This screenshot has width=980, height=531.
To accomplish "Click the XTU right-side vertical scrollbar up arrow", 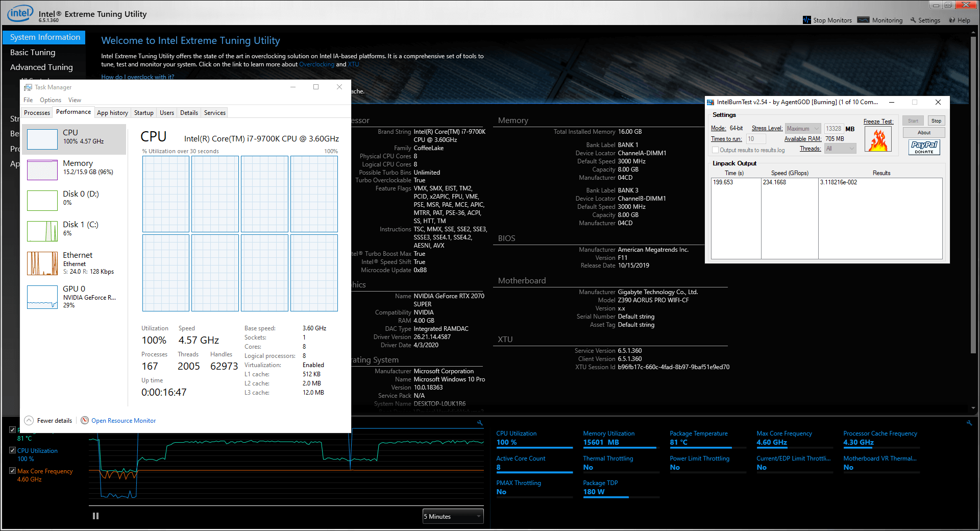I will point(973,32).
